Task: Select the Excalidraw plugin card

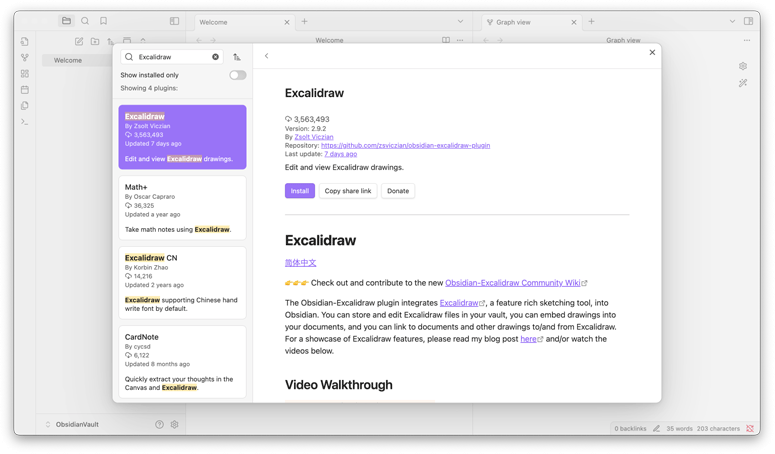Action: click(182, 137)
